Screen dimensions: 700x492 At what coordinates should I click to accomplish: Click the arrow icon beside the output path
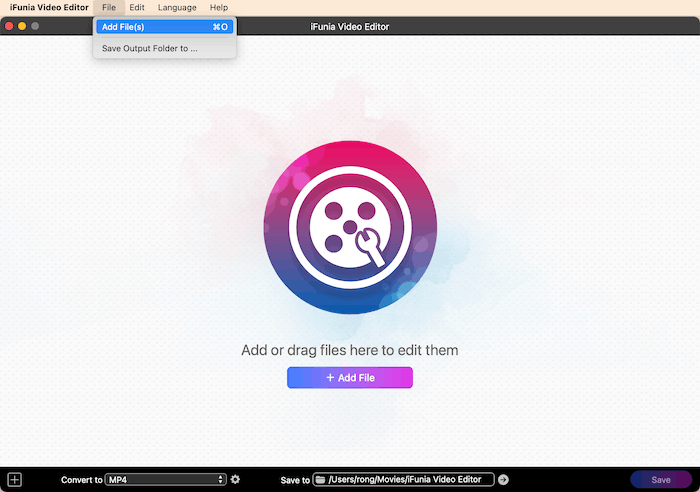coord(503,480)
